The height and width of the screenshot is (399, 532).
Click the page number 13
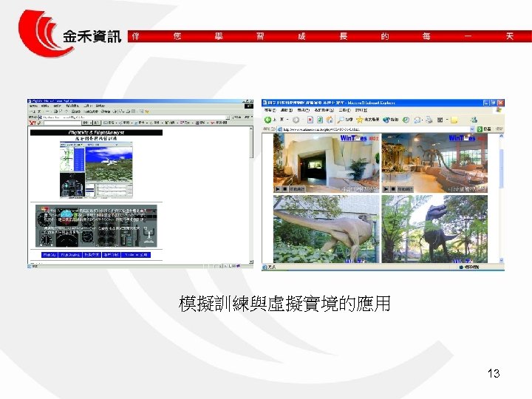tap(494, 374)
